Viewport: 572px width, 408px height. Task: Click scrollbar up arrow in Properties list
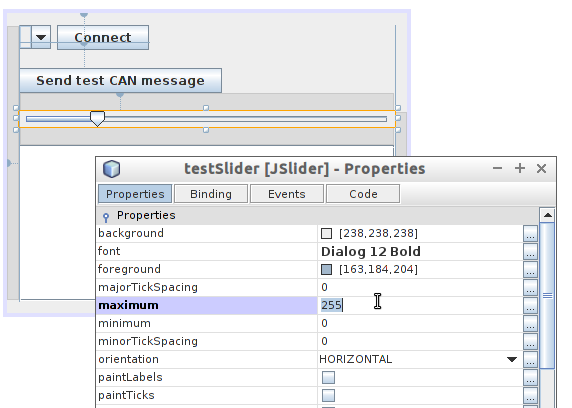[547, 215]
